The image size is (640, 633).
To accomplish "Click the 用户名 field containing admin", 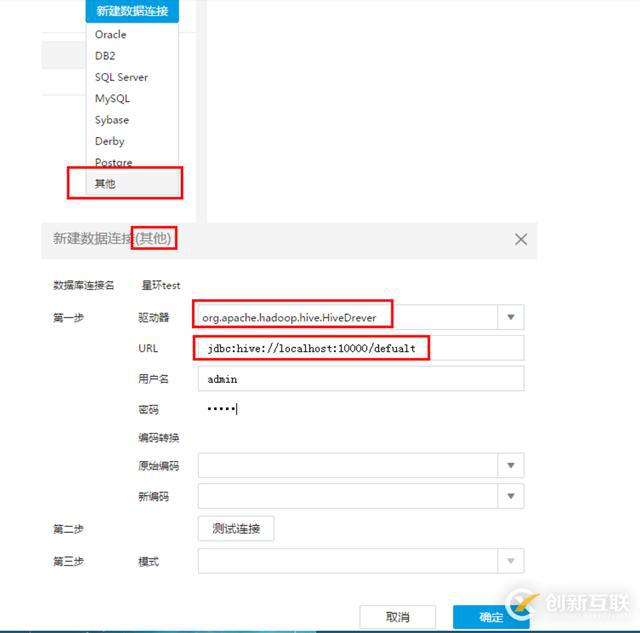I will (x=361, y=379).
